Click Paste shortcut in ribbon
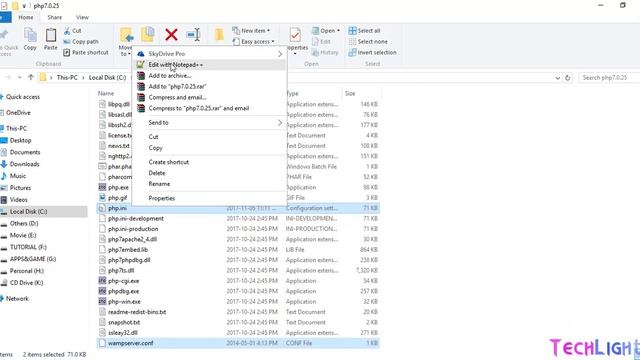640x360 pixels. [86, 53]
